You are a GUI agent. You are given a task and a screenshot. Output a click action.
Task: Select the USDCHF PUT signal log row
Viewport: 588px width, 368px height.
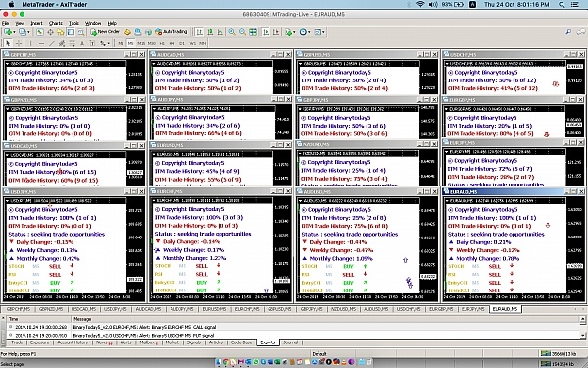pyautogui.click(x=292, y=335)
